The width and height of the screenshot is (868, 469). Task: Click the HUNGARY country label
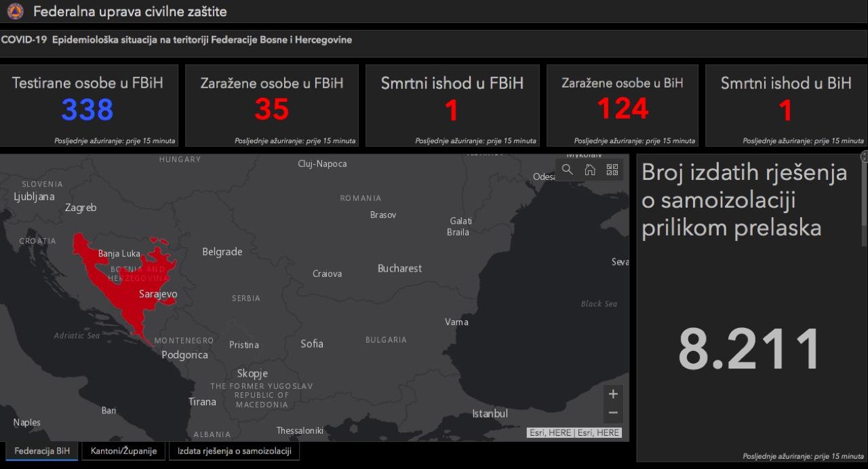coord(180,160)
